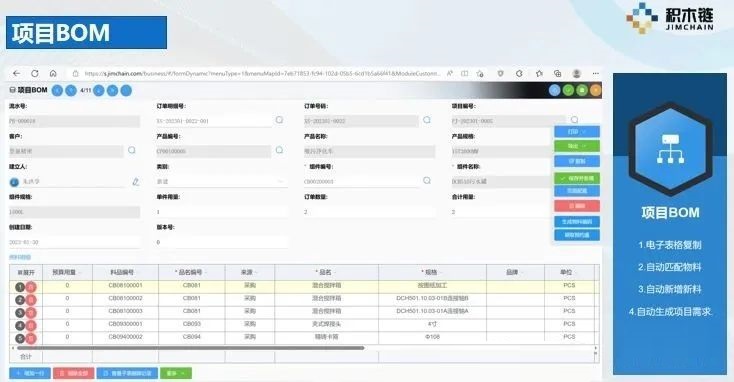
Task: Delete row 1 using its red icon
Action: (x=31, y=287)
